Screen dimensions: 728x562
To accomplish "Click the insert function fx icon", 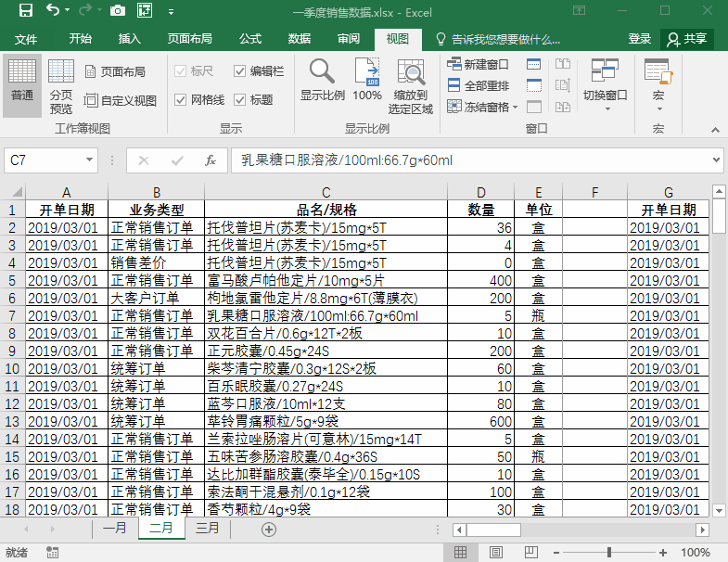I will [x=211, y=160].
